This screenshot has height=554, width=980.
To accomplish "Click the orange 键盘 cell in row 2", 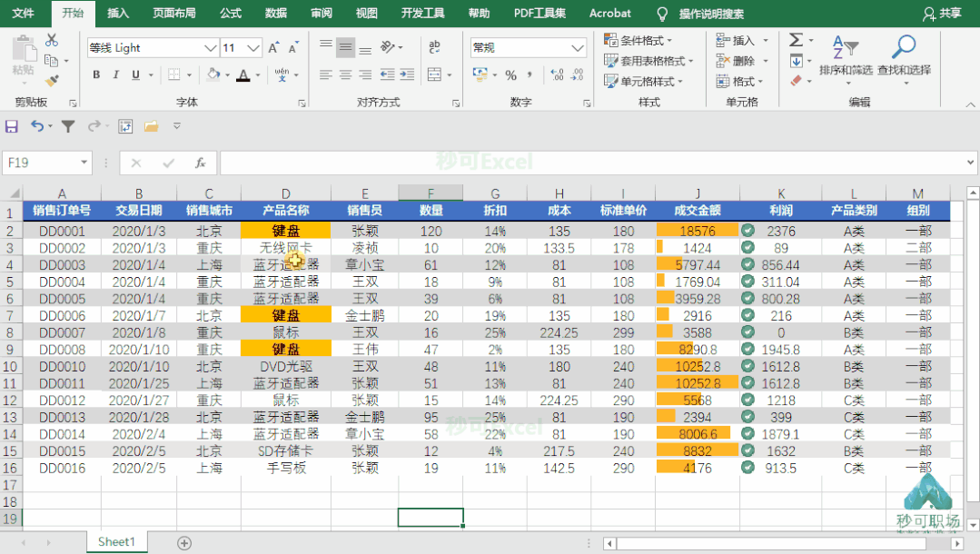I will [x=285, y=231].
